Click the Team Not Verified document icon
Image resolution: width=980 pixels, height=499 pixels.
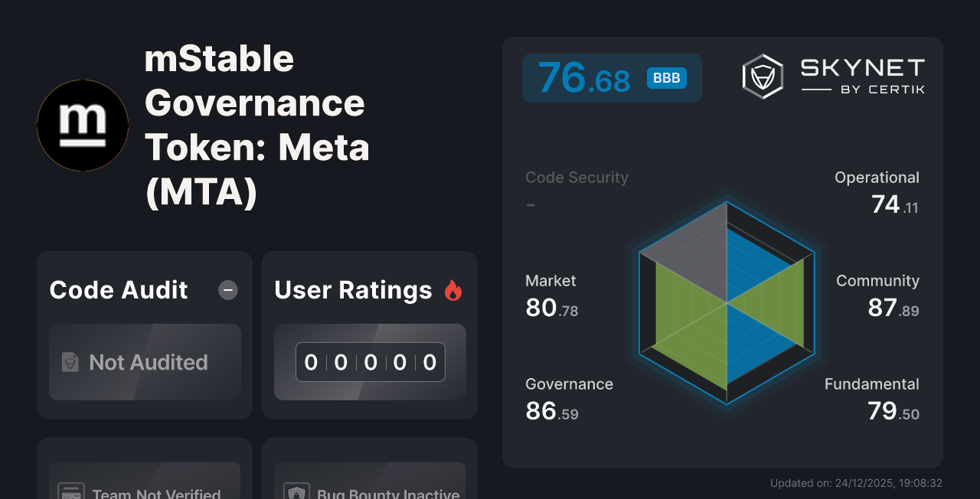coord(71,493)
